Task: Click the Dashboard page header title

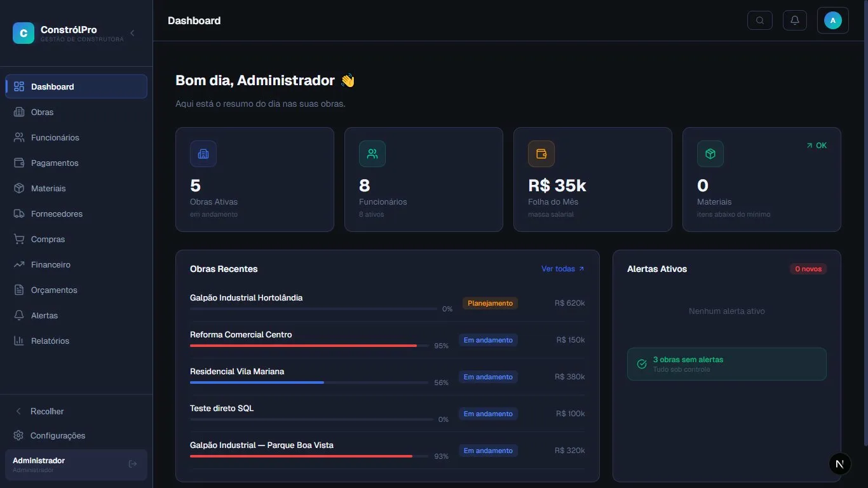Action: pyautogui.click(x=194, y=20)
